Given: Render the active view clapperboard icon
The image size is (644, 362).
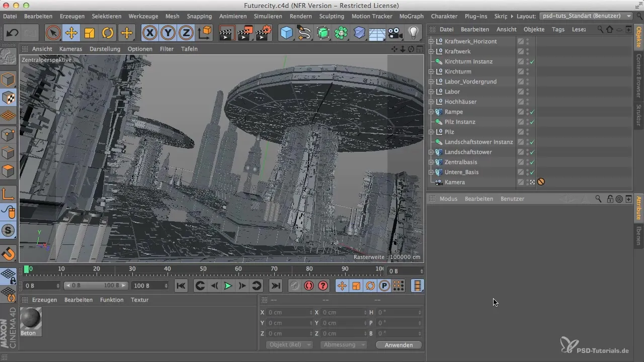Looking at the screenshot, I should coord(227,33).
